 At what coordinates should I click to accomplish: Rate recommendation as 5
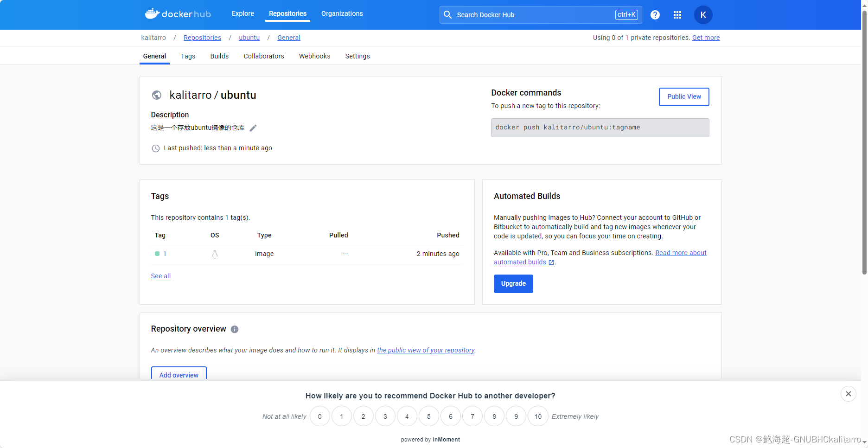(x=429, y=416)
